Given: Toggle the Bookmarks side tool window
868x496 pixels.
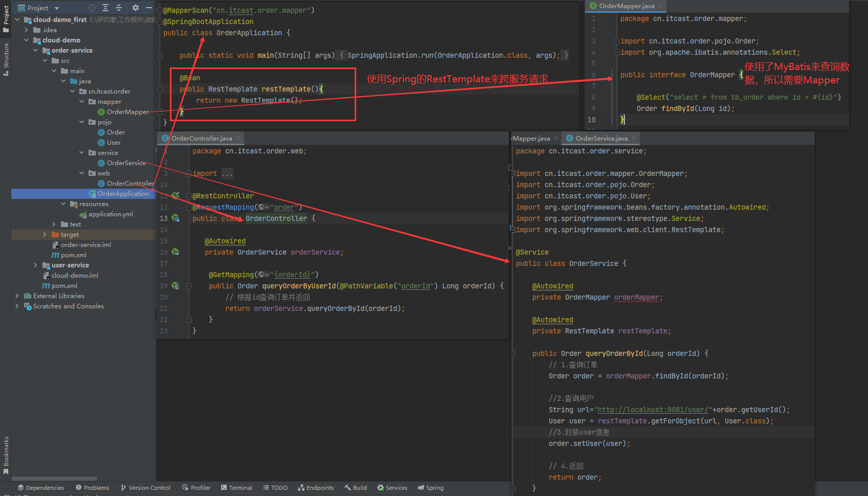Looking at the screenshot, I should [x=6, y=455].
